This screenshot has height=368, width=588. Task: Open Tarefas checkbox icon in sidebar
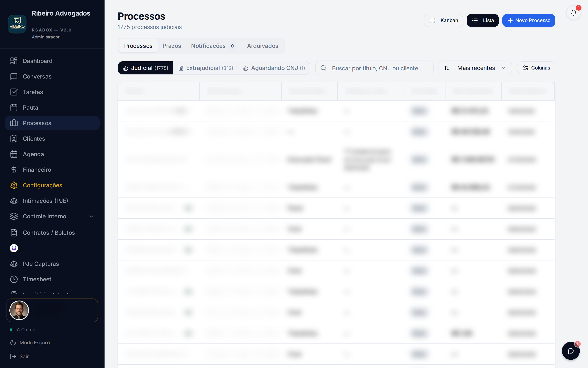click(14, 92)
